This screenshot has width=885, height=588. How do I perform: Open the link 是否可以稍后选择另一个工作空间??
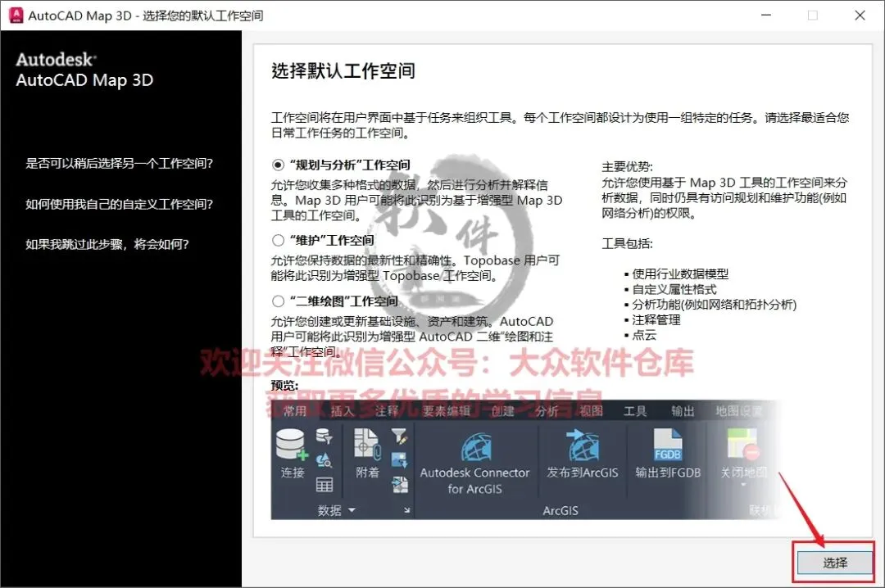[x=119, y=164]
